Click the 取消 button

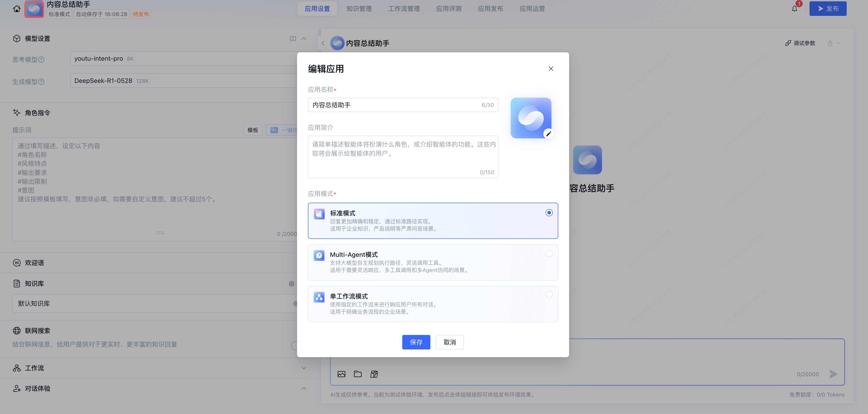click(449, 342)
